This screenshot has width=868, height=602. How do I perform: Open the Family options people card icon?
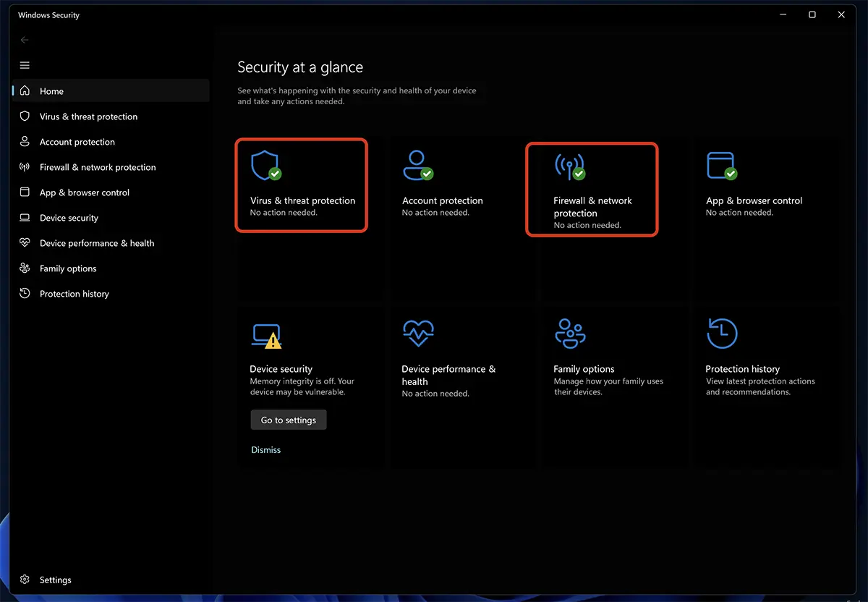tap(570, 334)
